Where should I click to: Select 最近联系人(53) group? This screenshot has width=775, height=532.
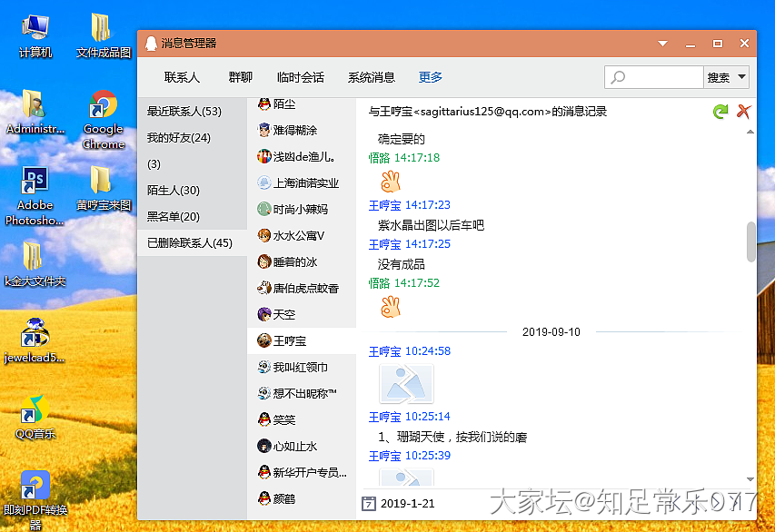(x=193, y=112)
